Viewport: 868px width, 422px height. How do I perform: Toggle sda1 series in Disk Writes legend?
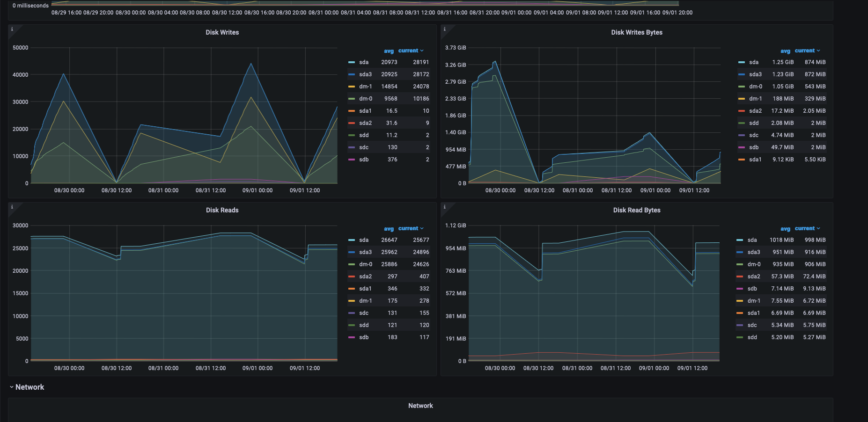tap(365, 111)
